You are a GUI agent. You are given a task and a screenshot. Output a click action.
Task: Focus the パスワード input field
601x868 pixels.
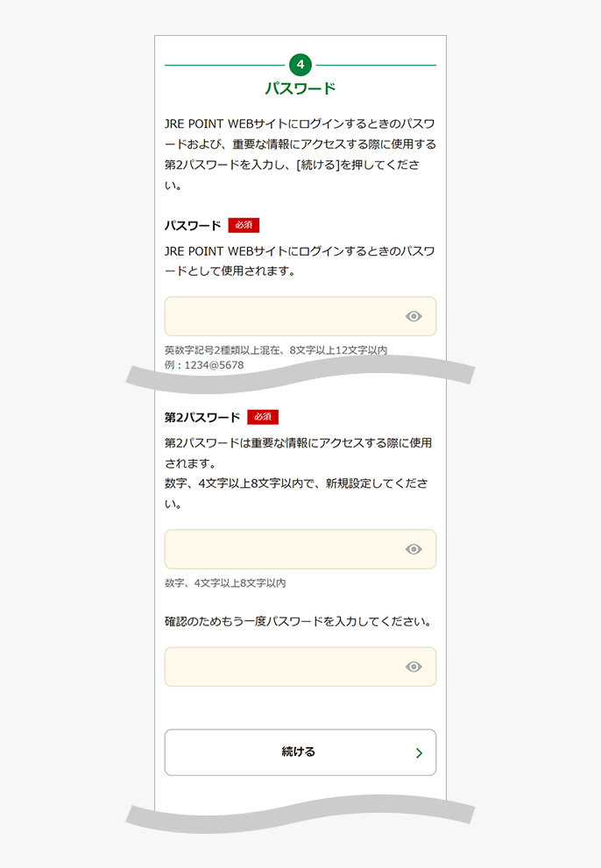tap(300, 316)
